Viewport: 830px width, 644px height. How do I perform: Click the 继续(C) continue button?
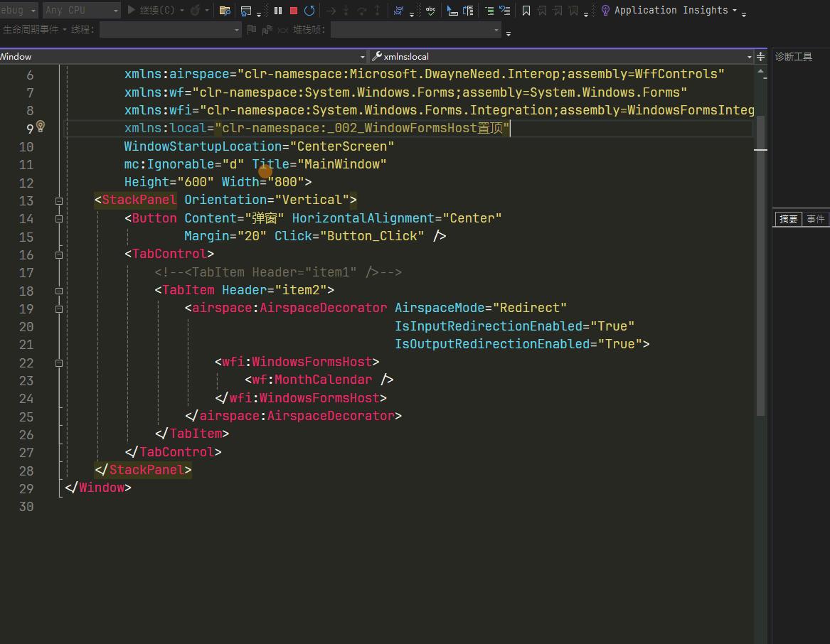tap(151, 10)
